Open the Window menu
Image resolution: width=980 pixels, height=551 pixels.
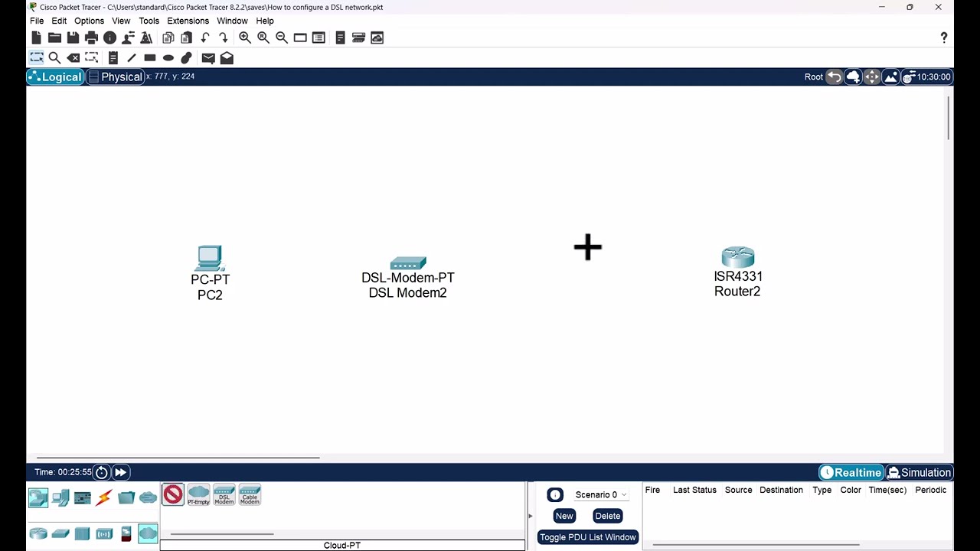[x=232, y=21]
